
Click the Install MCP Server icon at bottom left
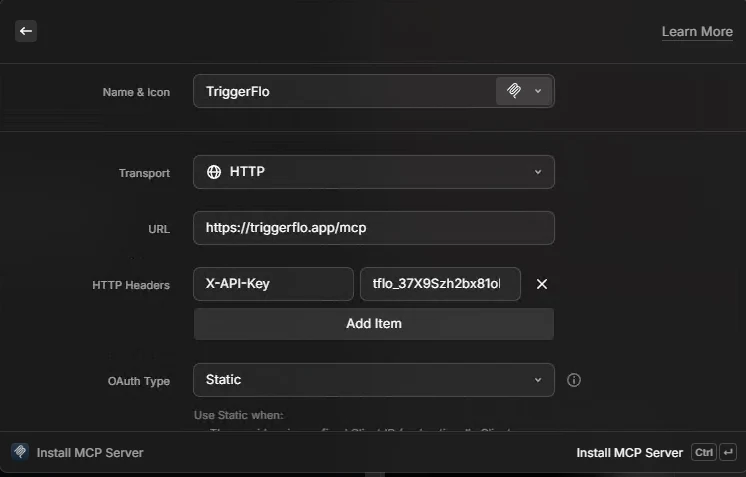pyautogui.click(x=20, y=452)
